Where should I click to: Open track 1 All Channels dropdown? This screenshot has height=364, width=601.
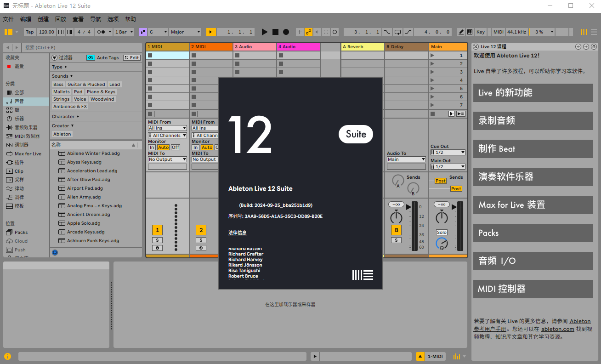click(x=167, y=136)
